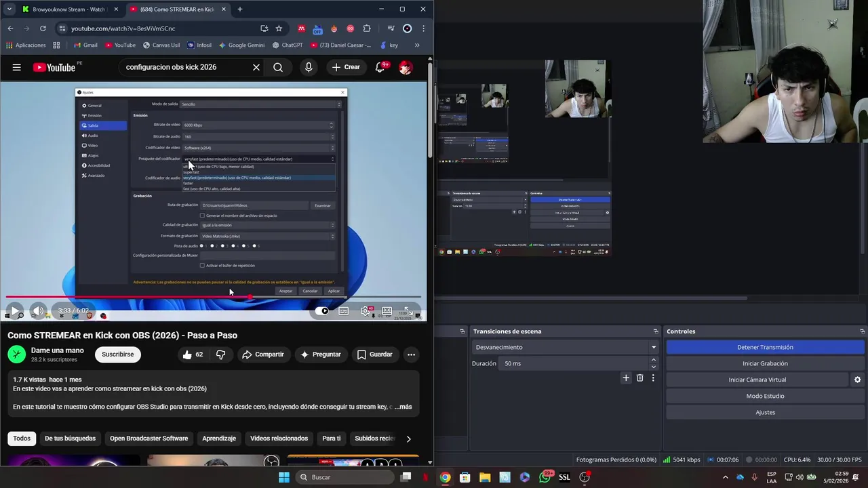Add a transition with OBS plus
Image resolution: width=868 pixels, height=488 pixels.
pos(626,378)
